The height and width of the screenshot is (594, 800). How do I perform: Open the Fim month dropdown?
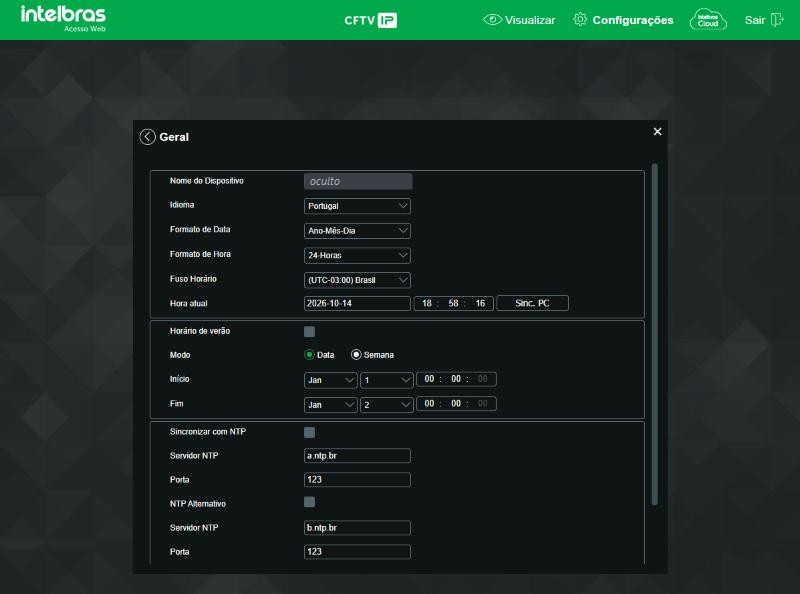330,405
